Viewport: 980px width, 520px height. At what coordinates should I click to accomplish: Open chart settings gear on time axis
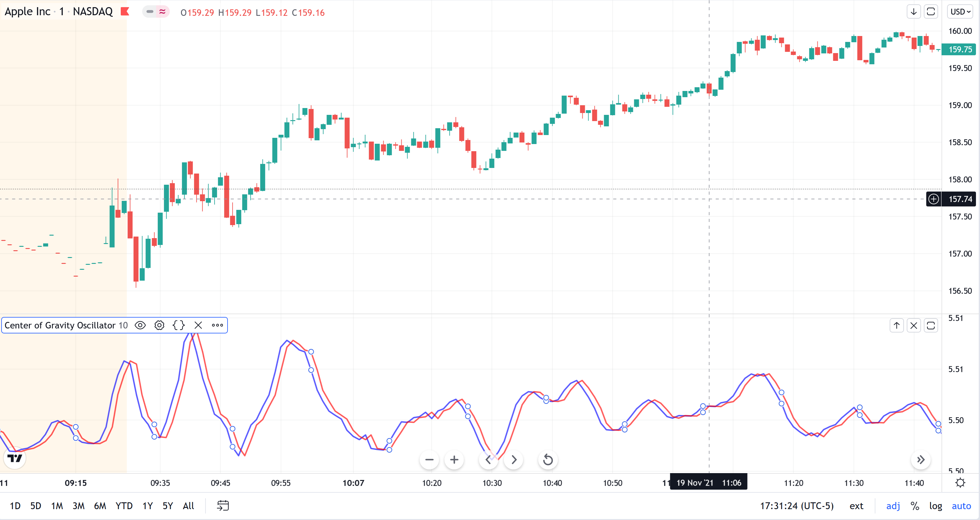point(960,483)
